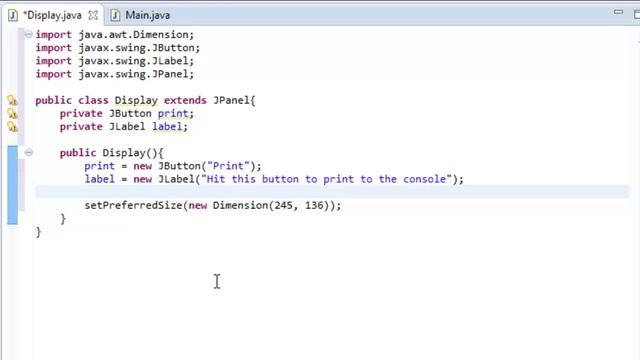This screenshot has width=640, height=360.
Task: Click 'setPreferredSize' method call
Action: [133, 205]
